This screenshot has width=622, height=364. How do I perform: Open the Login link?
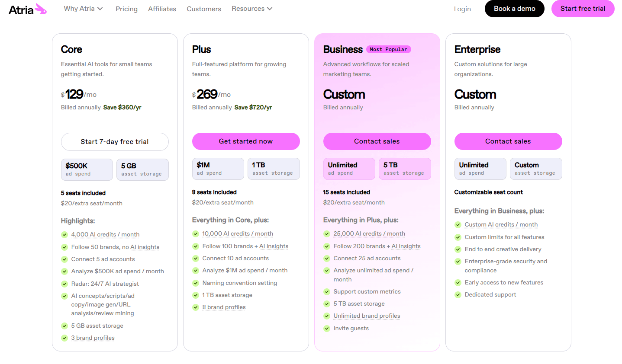click(462, 9)
